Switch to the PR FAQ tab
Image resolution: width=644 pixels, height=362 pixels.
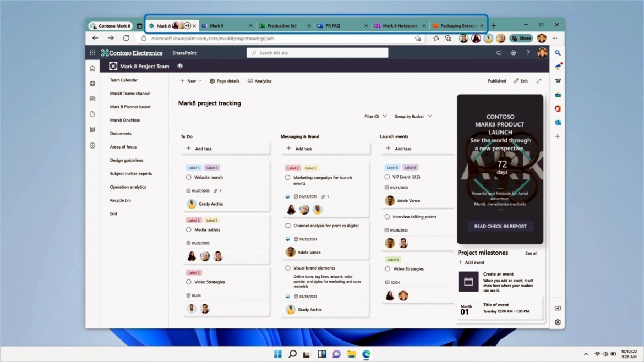(x=342, y=25)
